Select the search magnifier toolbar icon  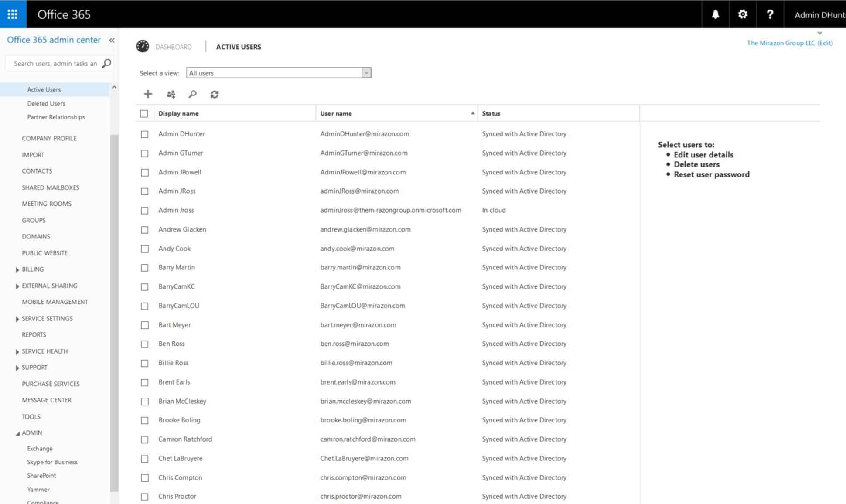tap(192, 94)
